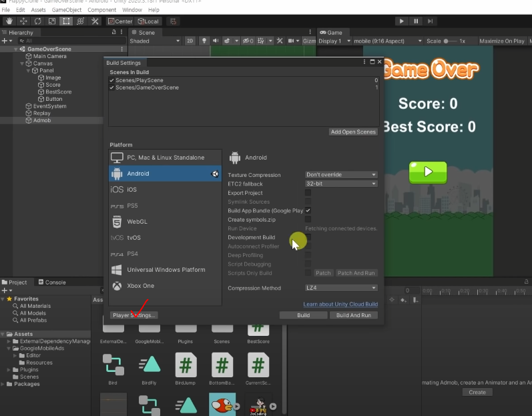Open Display 1 dropdown in Game view
Screen dimensions: 532x416
334,41
